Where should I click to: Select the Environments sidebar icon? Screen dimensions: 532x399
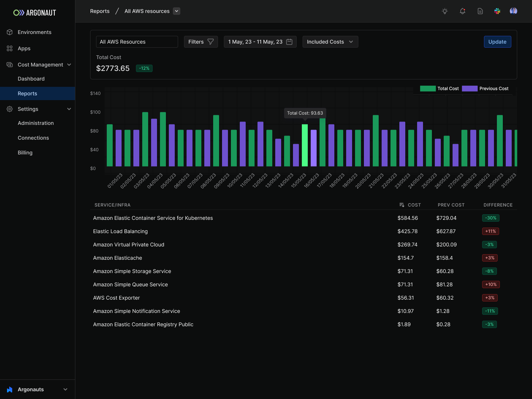(10, 32)
